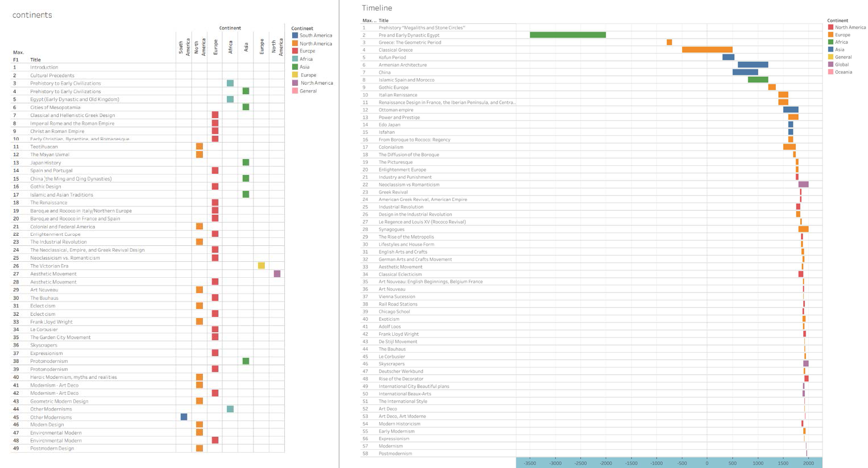Select the blue Armenian Architecture bar
The height and width of the screenshot is (468, 868).
click(x=752, y=65)
